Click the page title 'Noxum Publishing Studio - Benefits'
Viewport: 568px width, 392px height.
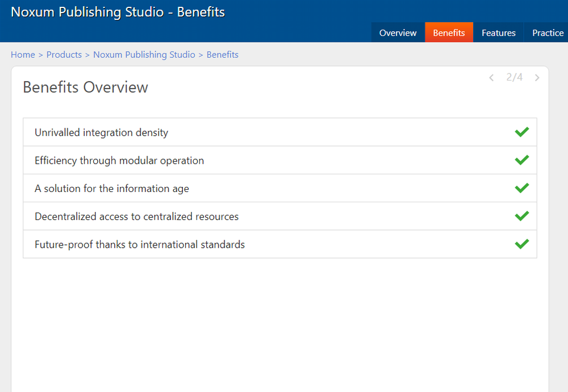pos(118,12)
